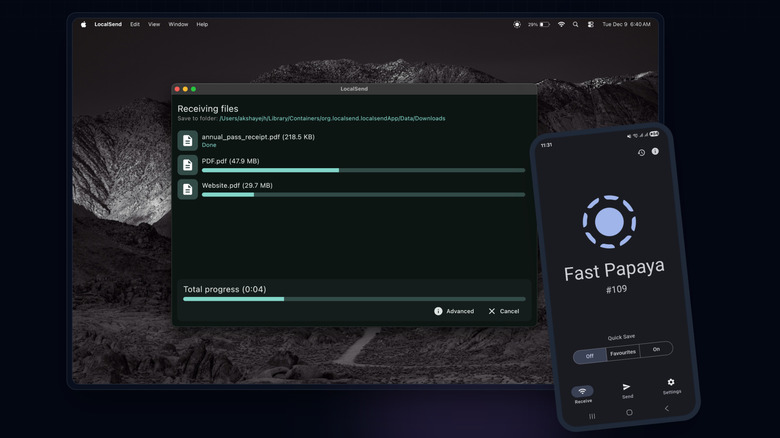
Task: Open history icon on the phone
Action: 641,153
